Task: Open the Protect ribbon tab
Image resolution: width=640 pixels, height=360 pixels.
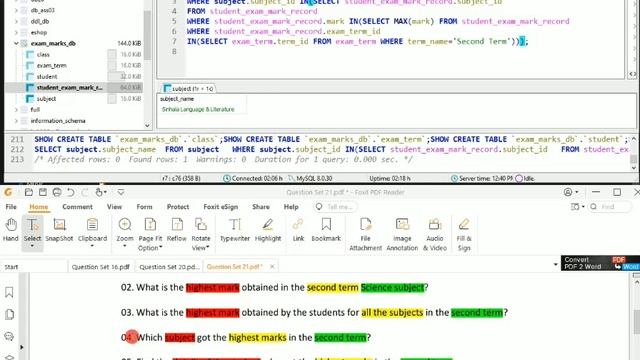Action: [178, 207]
